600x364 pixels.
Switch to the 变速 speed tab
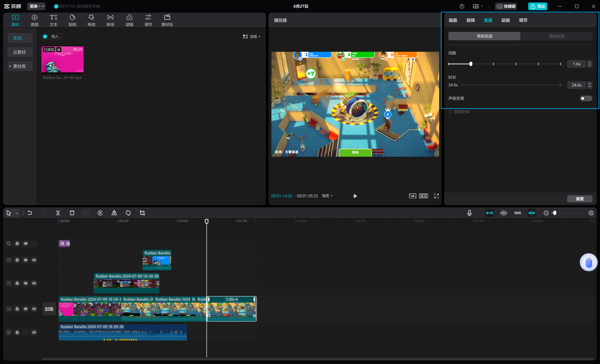coord(488,20)
